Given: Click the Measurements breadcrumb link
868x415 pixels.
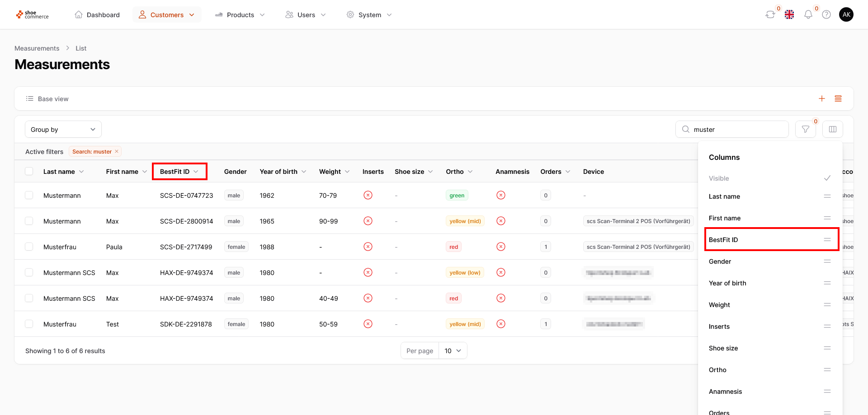Looking at the screenshot, I should pos(37,48).
